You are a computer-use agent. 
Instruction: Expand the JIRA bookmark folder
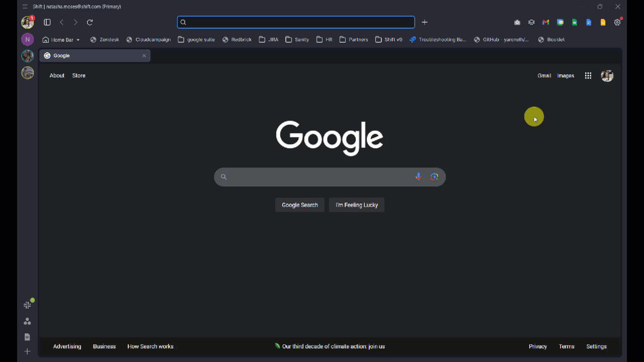point(269,40)
